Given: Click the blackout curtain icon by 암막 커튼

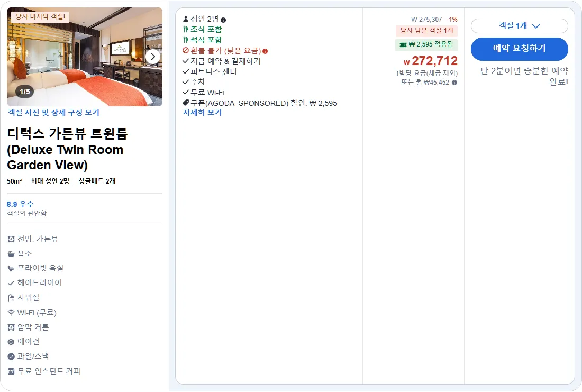Looking at the screenshot, I should coord(11,327).
